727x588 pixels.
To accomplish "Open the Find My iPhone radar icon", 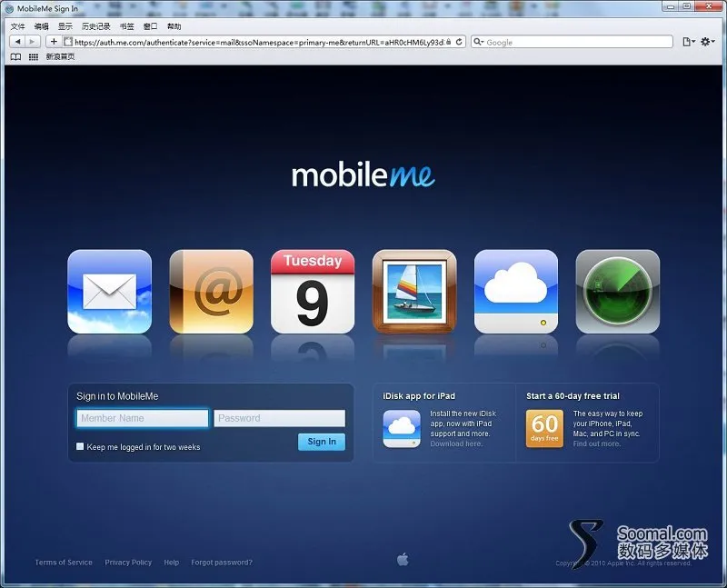I will pyautogui.click(x=618, y=291).
